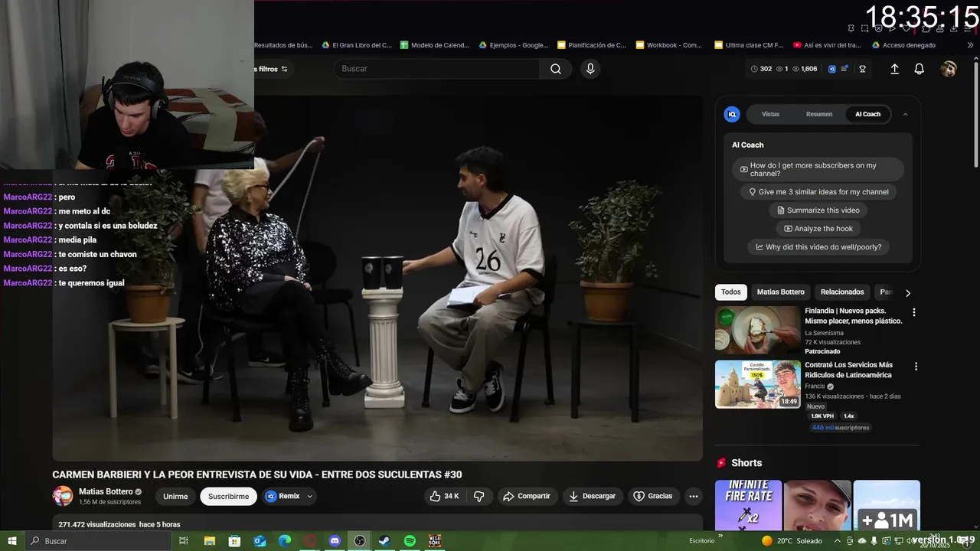Image resolution: width=980 pixels, height=551 pixels.
Task: Show more filter chips with right arrow
Action: [908, 292]
